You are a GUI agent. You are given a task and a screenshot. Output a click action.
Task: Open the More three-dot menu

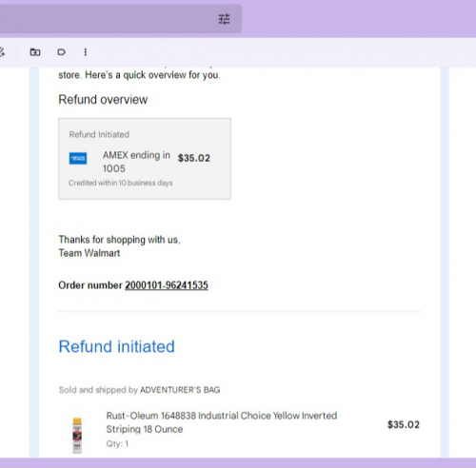(85, 52)
